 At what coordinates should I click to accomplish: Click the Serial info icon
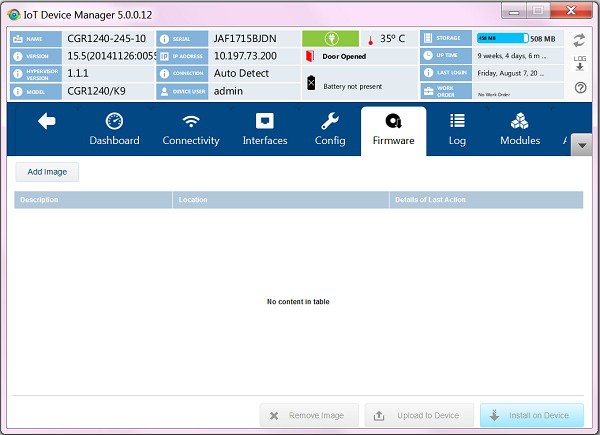pyautogui.click(x=164, y=39)
